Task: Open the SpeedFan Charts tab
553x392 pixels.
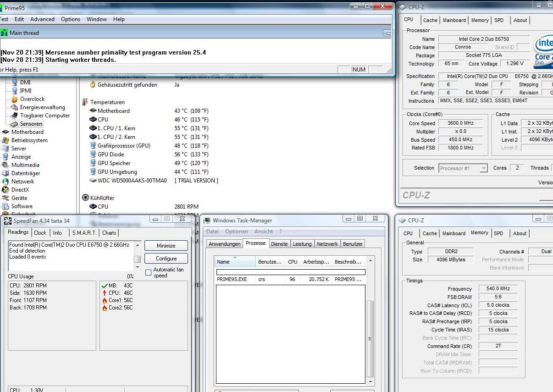Action: pyautogui.click(x=109, y=233)
